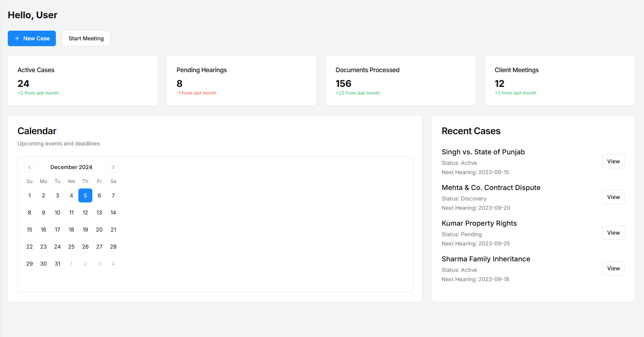Open the Pending Hearings stat card
The width and height of the screenshot is (644, 337).
click(241, 81)
